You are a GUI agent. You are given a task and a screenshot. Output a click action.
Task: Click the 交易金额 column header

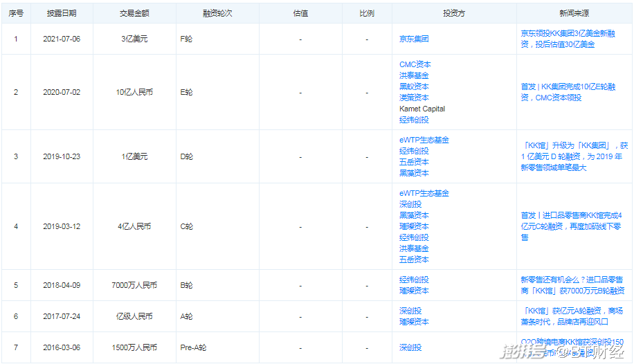click(x=134, y=13)
